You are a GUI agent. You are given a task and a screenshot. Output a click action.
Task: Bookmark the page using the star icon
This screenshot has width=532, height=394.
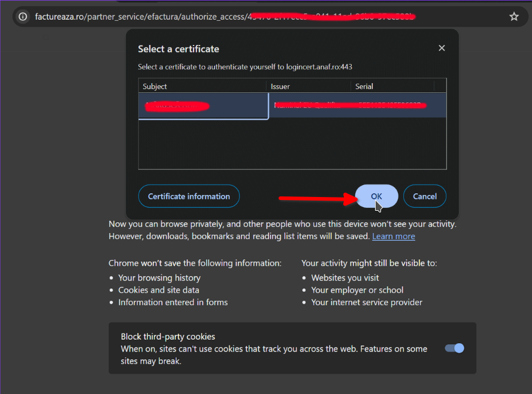514,16
